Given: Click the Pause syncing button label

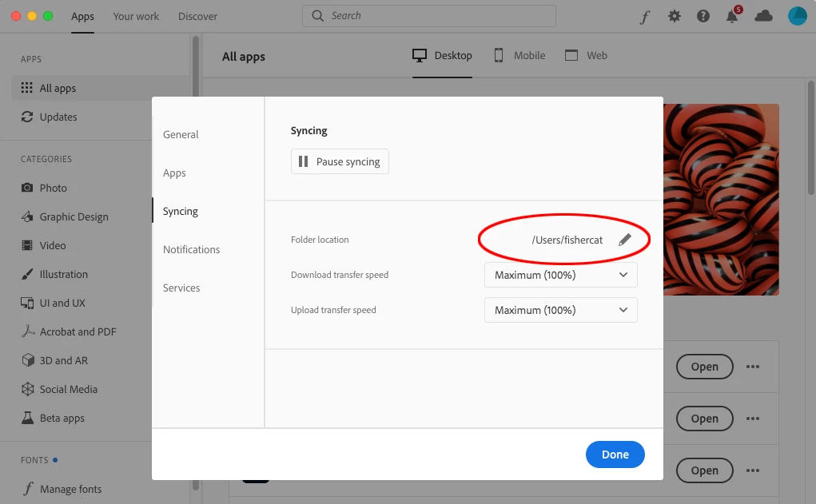Looking at the screenshot, I should click(348, 162).
